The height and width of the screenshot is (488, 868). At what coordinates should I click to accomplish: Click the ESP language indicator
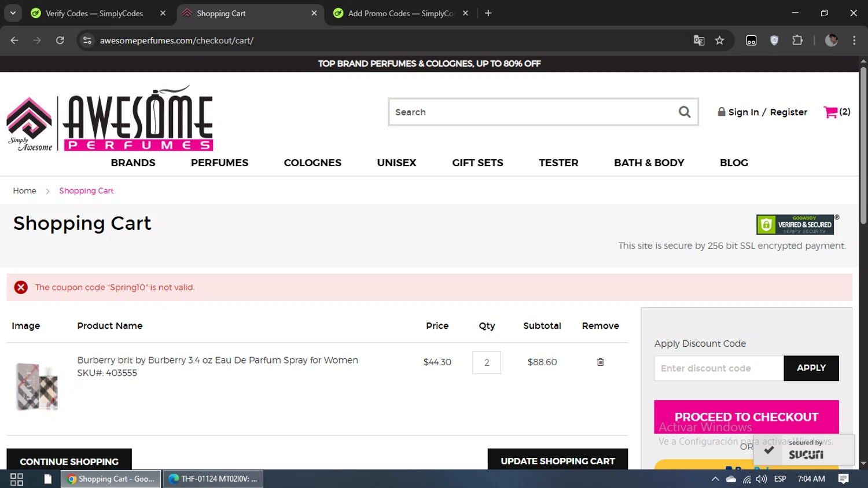pyautogui.click(x=780, y=479)
